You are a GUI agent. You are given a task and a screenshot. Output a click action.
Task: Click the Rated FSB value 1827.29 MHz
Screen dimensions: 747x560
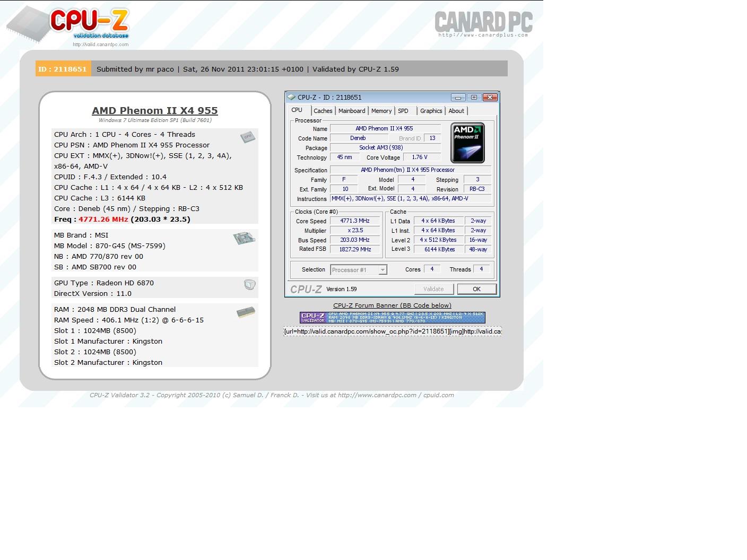355,249
